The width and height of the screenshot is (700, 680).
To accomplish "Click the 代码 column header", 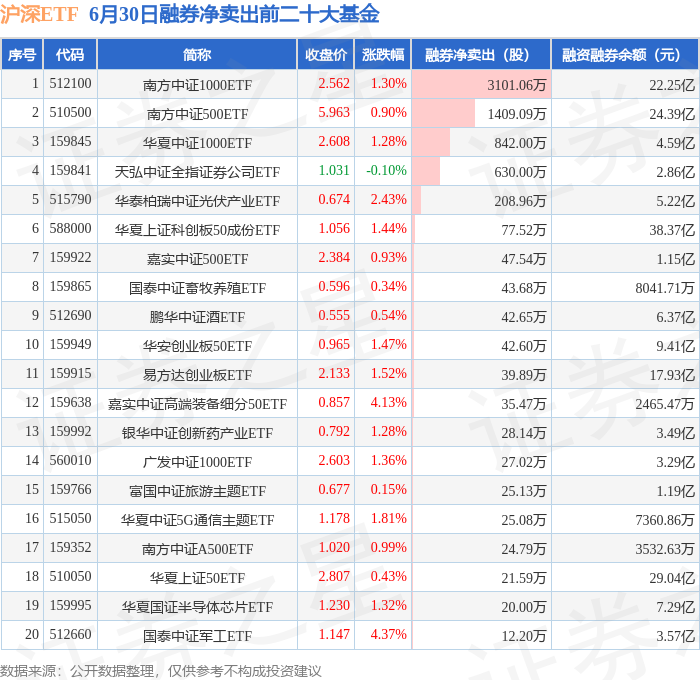I will click(x=70, y=54).
